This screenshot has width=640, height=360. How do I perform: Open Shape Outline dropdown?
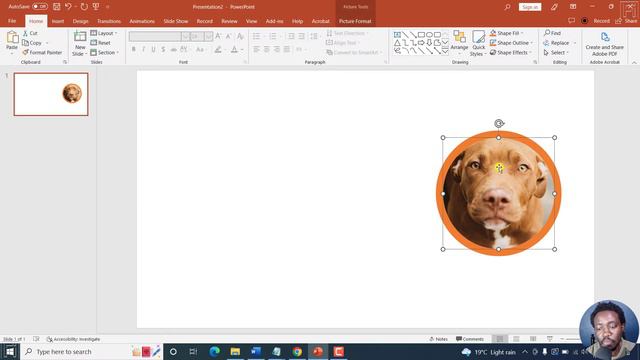click(511, 43)
